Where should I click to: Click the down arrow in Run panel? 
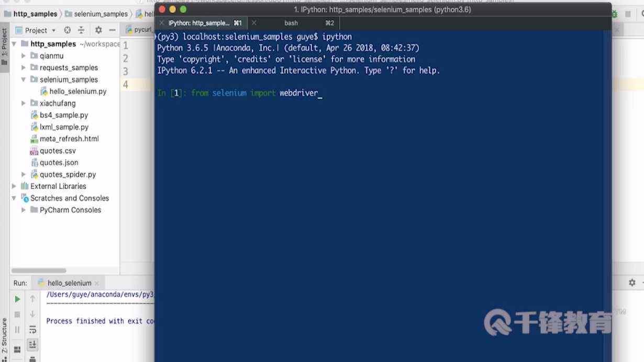click(32, 314)
